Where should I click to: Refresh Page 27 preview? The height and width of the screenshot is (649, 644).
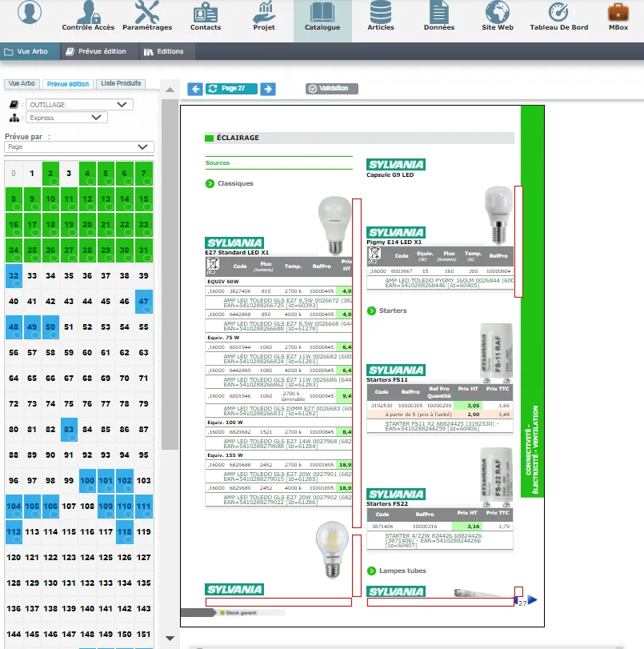pos(231,89)
